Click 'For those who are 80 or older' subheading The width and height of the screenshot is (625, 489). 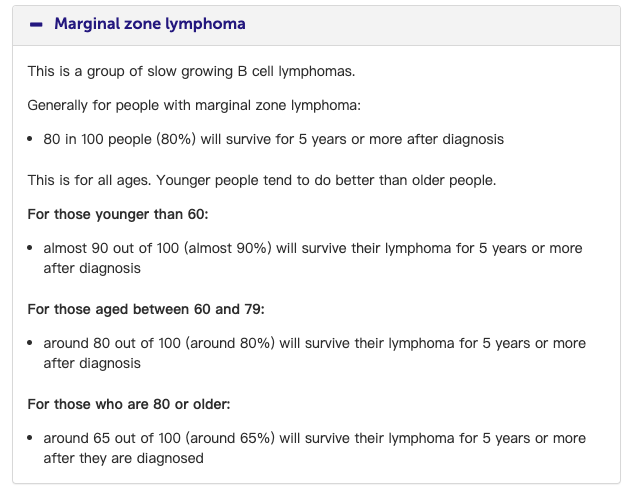[x=129, y=405]
